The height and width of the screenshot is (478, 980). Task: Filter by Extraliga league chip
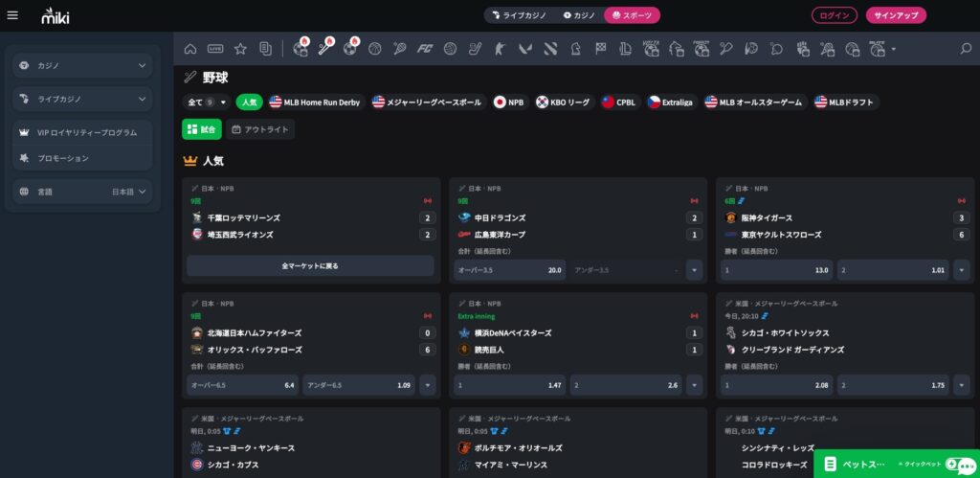671,102
